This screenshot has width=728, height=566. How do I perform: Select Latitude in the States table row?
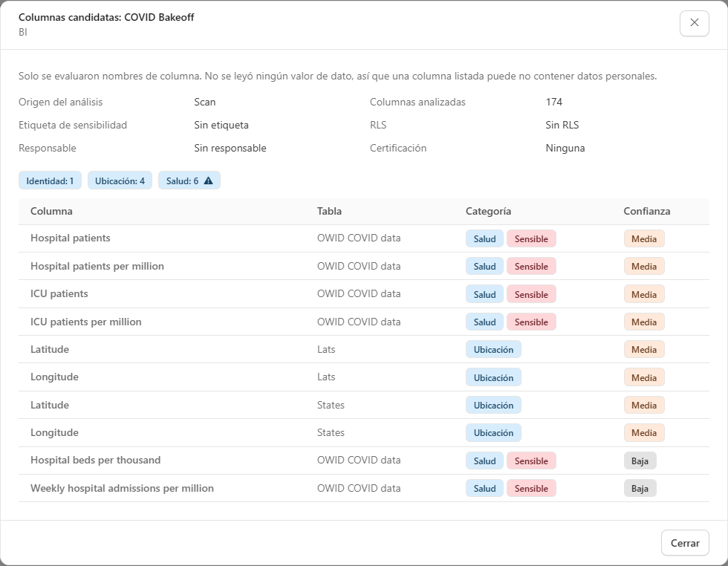(x=50, y=405)
